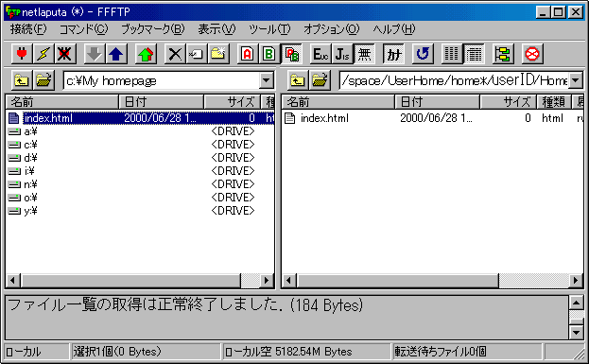Click remote pane horizontal scrollbar right arrow
This screenshot has height=364, width=589.
576,280
